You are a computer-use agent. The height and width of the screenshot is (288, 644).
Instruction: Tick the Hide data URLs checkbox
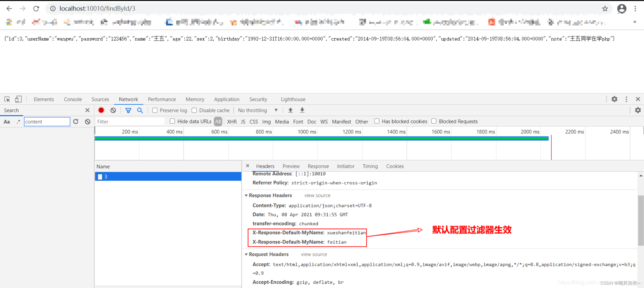[x=172, y=121]
